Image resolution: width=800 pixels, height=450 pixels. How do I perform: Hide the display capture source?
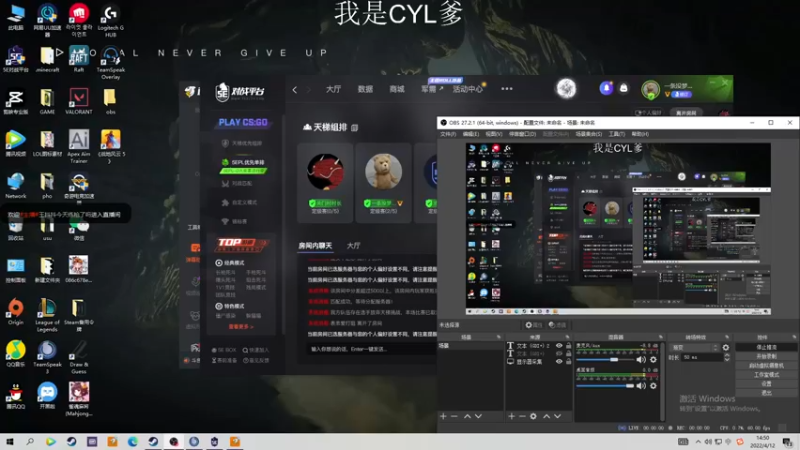[559, 362]
